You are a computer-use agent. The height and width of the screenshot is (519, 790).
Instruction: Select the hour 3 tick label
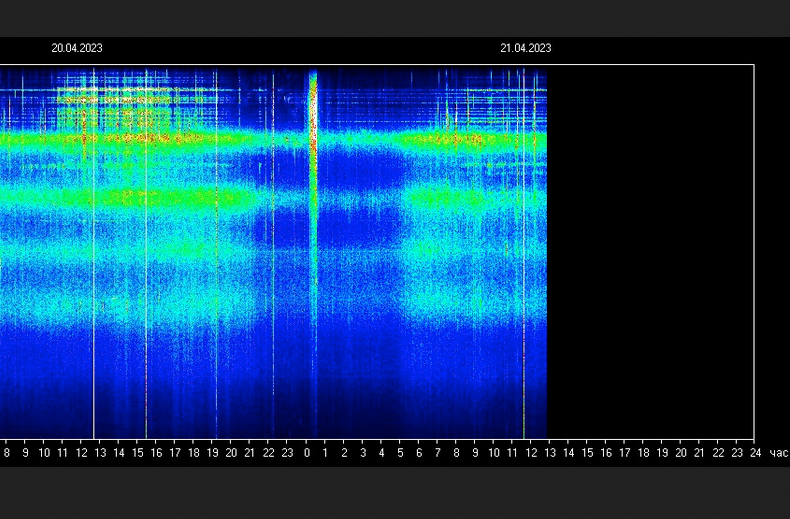click(363, 453)
